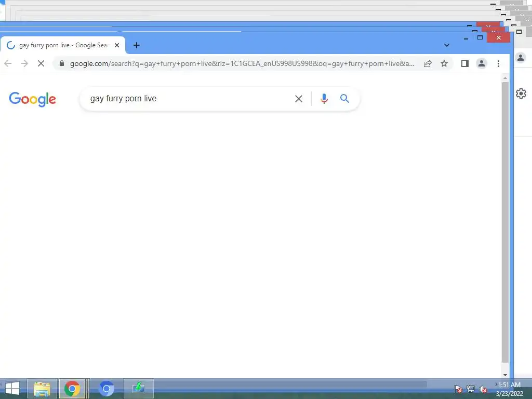Click the vertical scrollbar down arrow
532x399 pixels.
pyautogui.click(x=505, y=375)
